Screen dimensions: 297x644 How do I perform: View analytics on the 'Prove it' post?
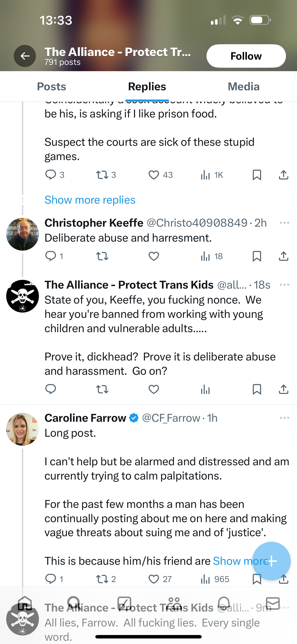[205, 389]
